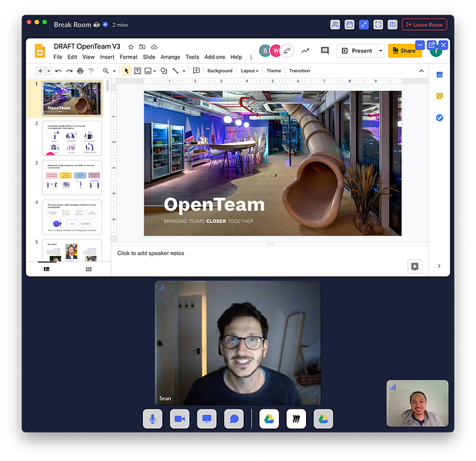Open the Help menu
The image size is (476, 461).
tap(236, 57)
